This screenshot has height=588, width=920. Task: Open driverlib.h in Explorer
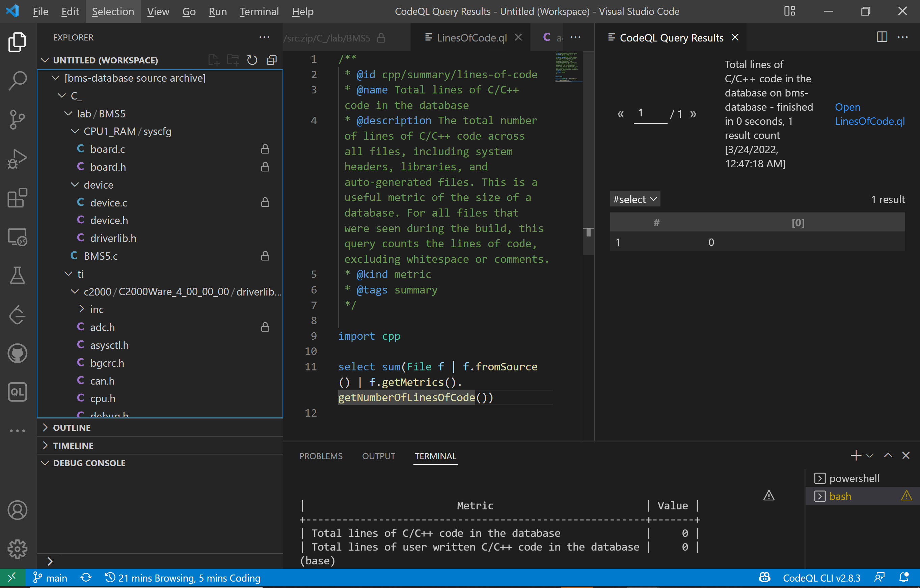pos(113,238)
